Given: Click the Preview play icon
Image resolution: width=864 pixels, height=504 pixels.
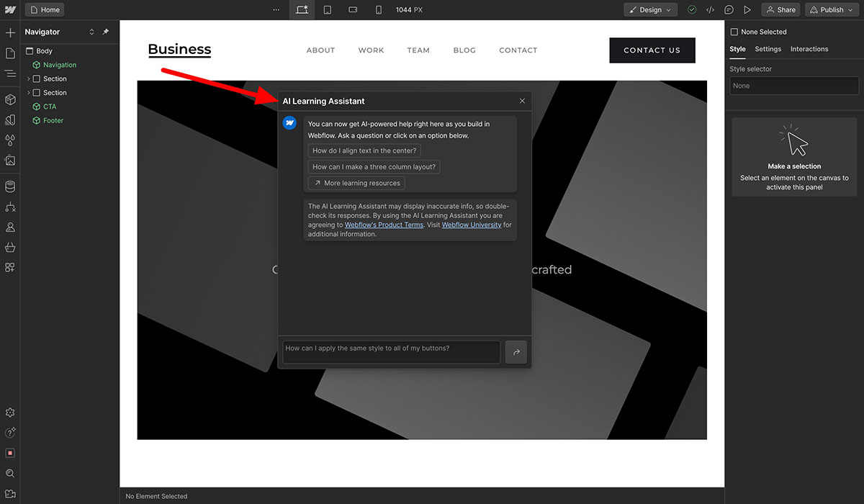Looking at the screenshot, I should coord(747,10).
